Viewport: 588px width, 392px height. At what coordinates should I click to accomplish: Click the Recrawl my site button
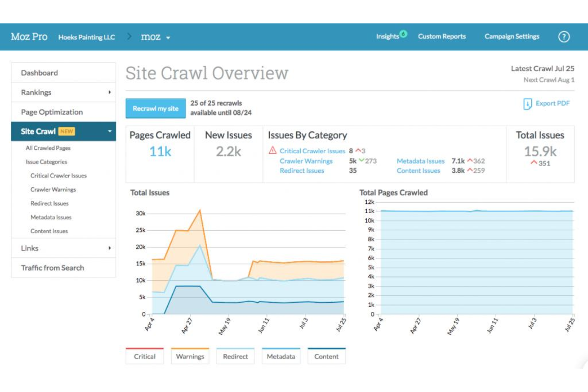point(156,108)
